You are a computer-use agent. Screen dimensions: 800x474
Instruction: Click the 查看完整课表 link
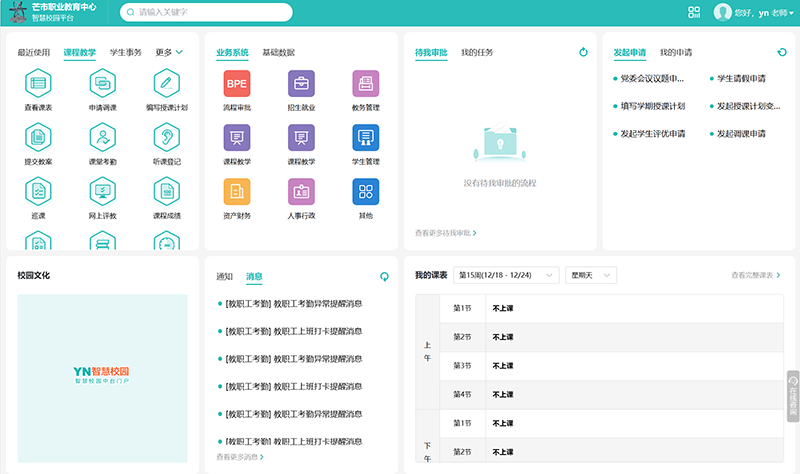coord(755,275)
